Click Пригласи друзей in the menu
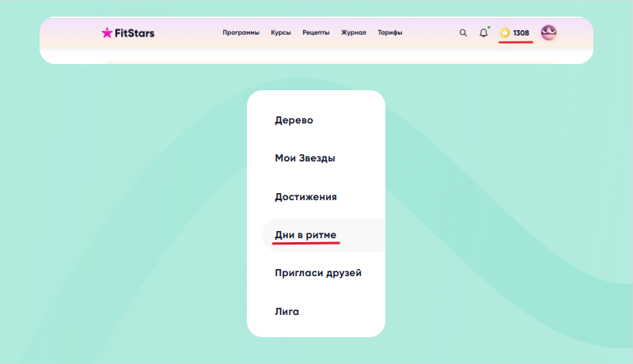Image resolution: width=633 pixels, height=364 pixels. (318, 273)
